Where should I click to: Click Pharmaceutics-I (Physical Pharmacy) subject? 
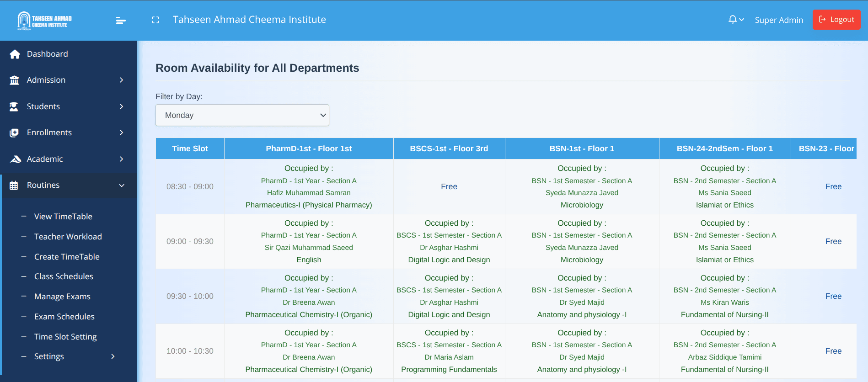click(x=309, y=205)
